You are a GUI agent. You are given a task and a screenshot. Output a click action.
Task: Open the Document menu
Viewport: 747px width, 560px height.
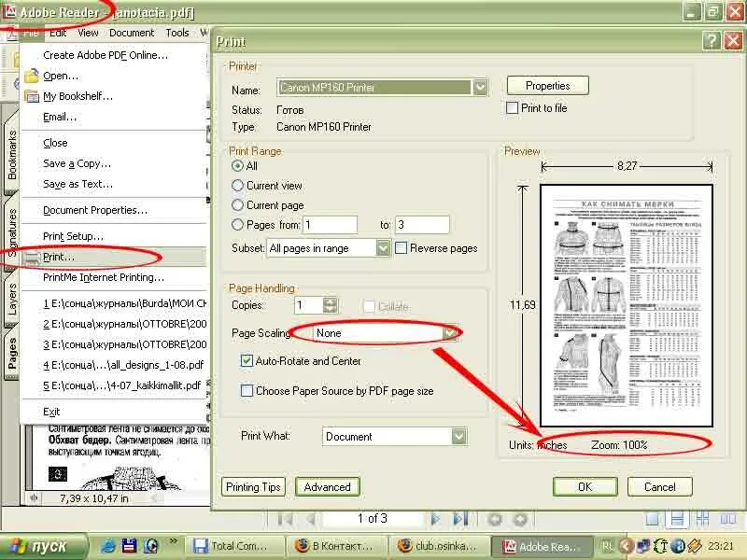tap(132, 33)
